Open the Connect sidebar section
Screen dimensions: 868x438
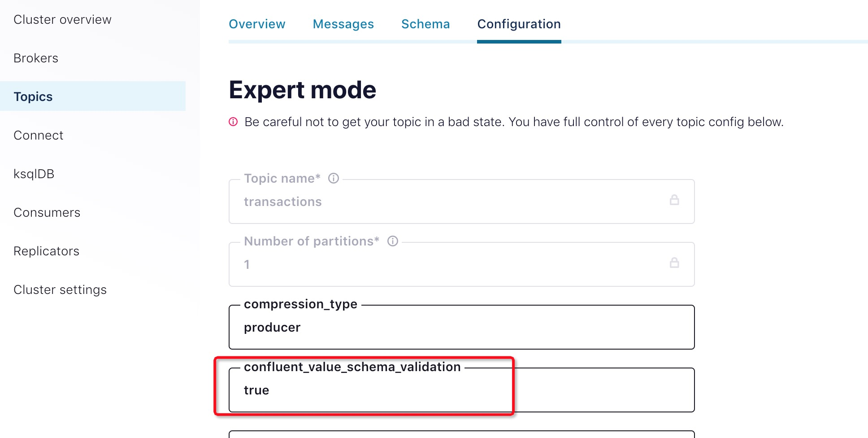click(39, 136)
